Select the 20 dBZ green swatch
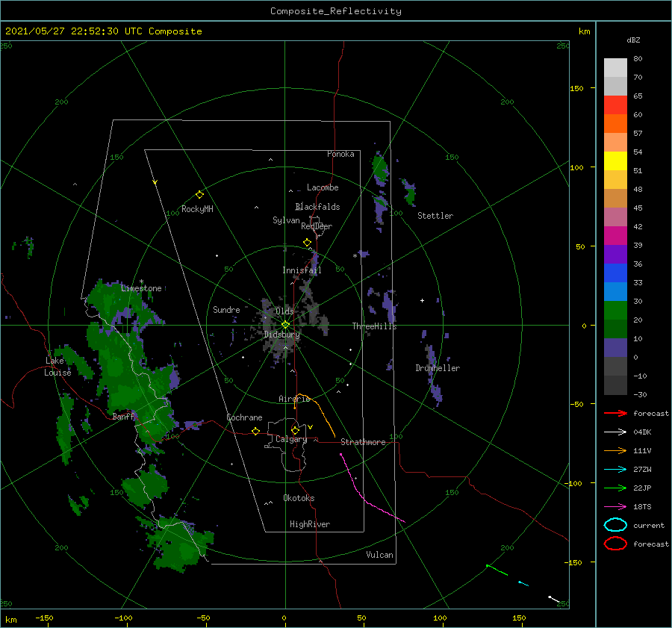Image resolution: width=672 pixels, height=628 pixels. [x=615, y=311]
